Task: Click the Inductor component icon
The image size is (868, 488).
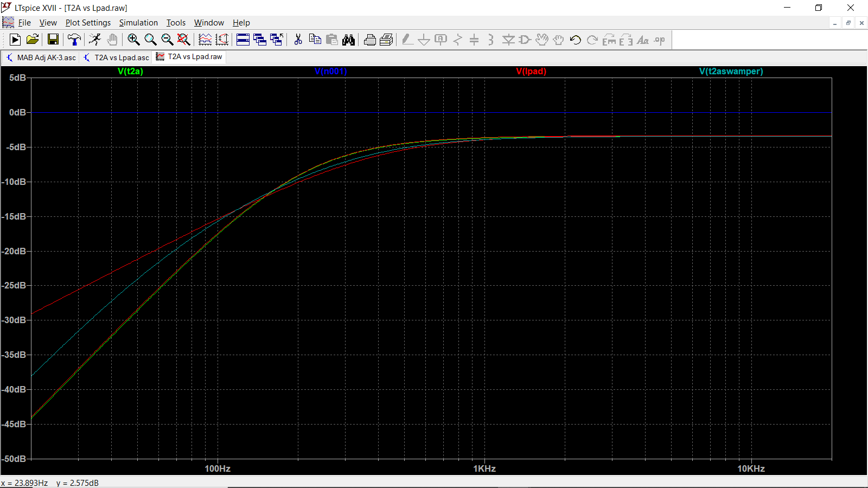Action: 491,40
